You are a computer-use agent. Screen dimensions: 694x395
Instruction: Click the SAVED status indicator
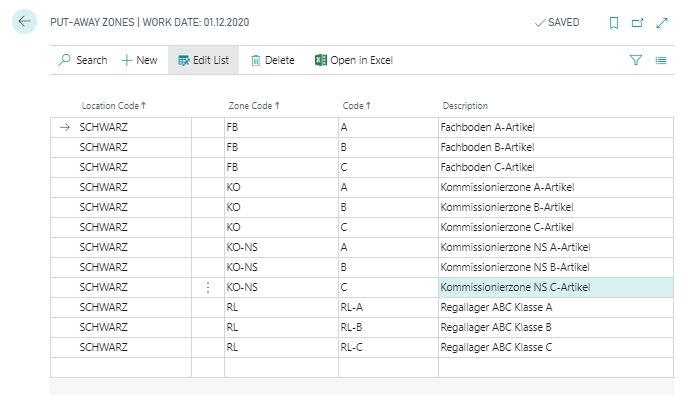pyautogui.click(x=557, y=23)
